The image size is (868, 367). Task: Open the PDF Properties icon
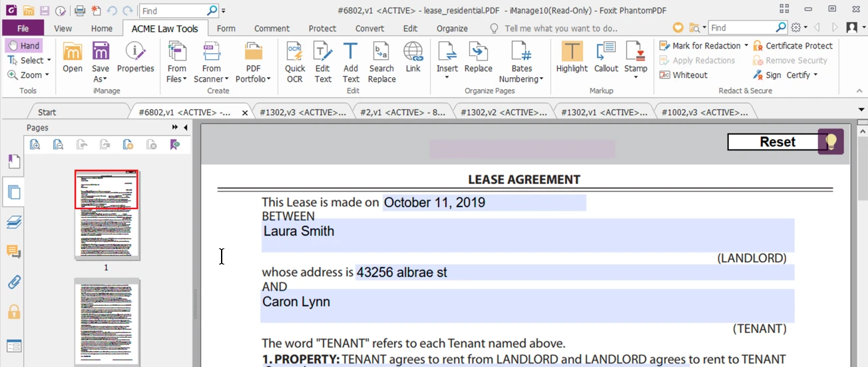coord(135,57)
